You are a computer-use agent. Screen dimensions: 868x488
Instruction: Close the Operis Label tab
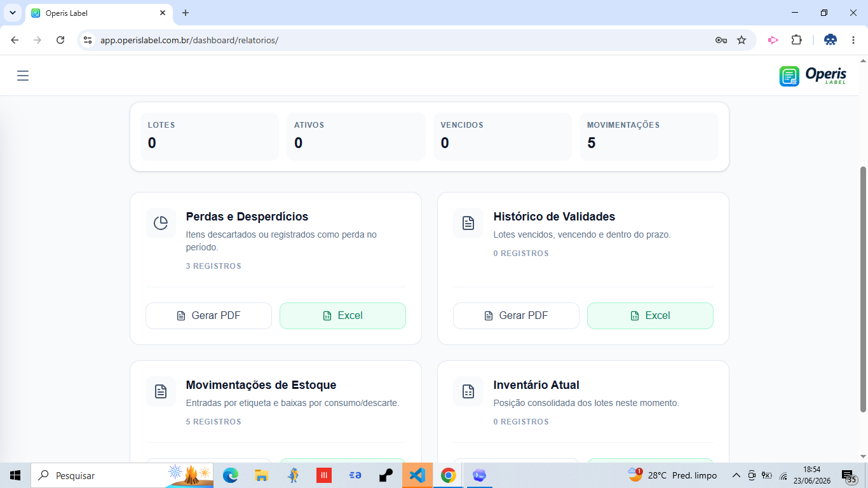[x=163, y=13]
